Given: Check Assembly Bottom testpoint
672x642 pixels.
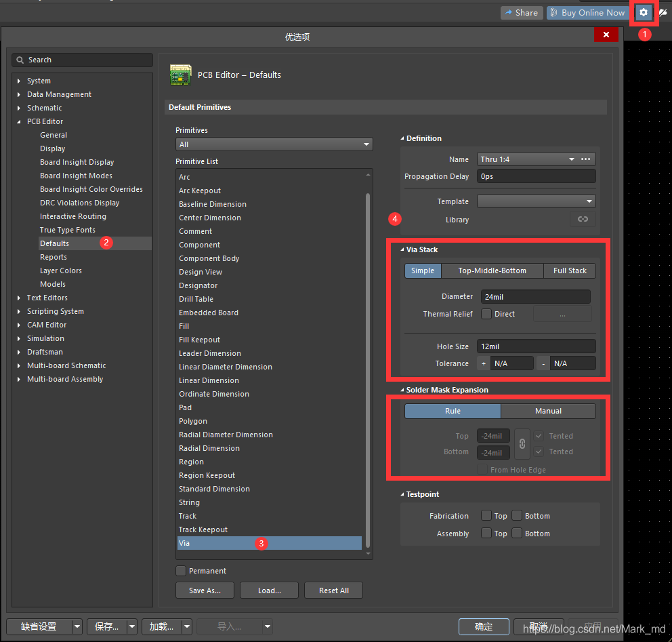Looking at the screenshot, I should [x=517, y=533].
